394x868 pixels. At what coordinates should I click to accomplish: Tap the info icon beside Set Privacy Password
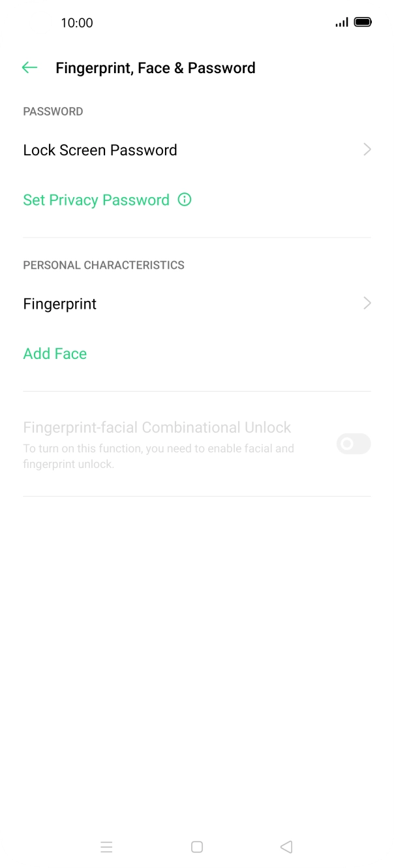click(x=184, y=199)
